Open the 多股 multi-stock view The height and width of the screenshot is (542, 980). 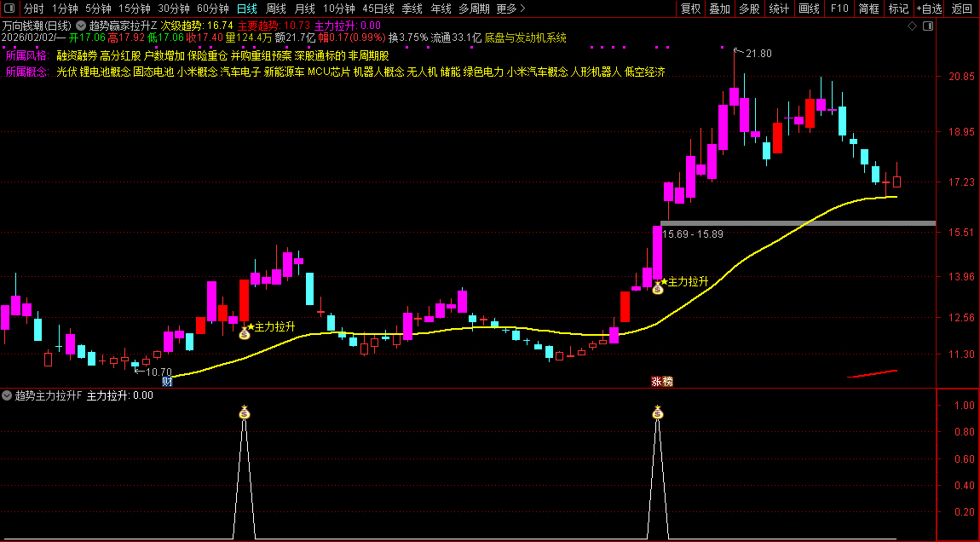tap(749, 9)
